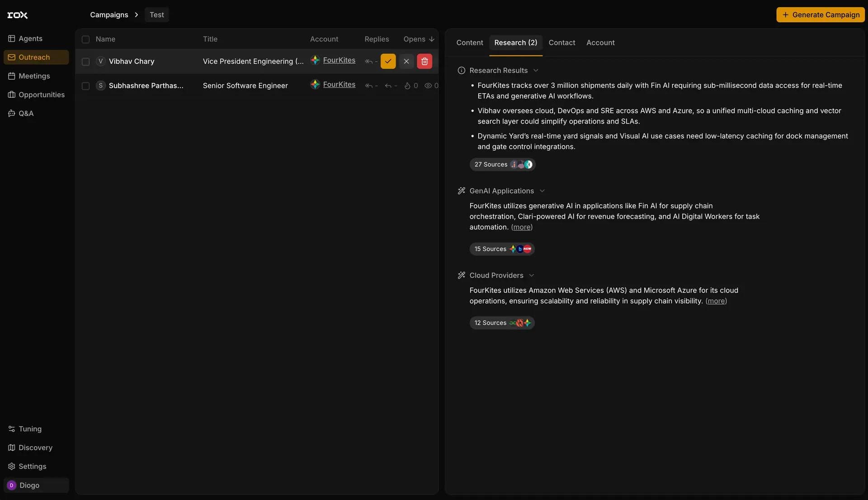Click the Generate Campaign button

point(820,14)
